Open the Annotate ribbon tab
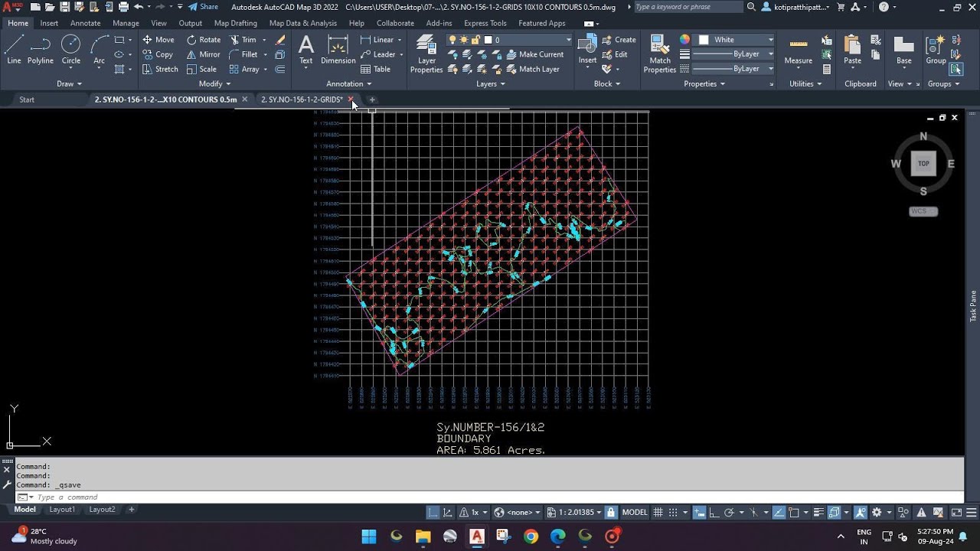Viewport: 980px width, 551px height. (86, 23)
